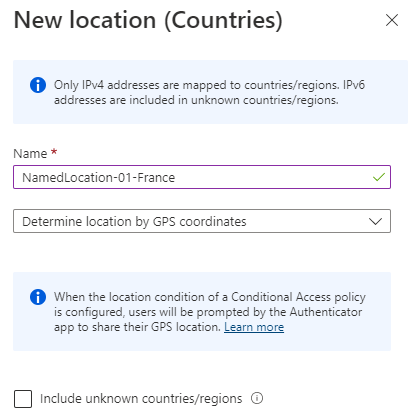Screen dimensions: 410x416
Task: Click the Name field label
Action: [30, 153]
